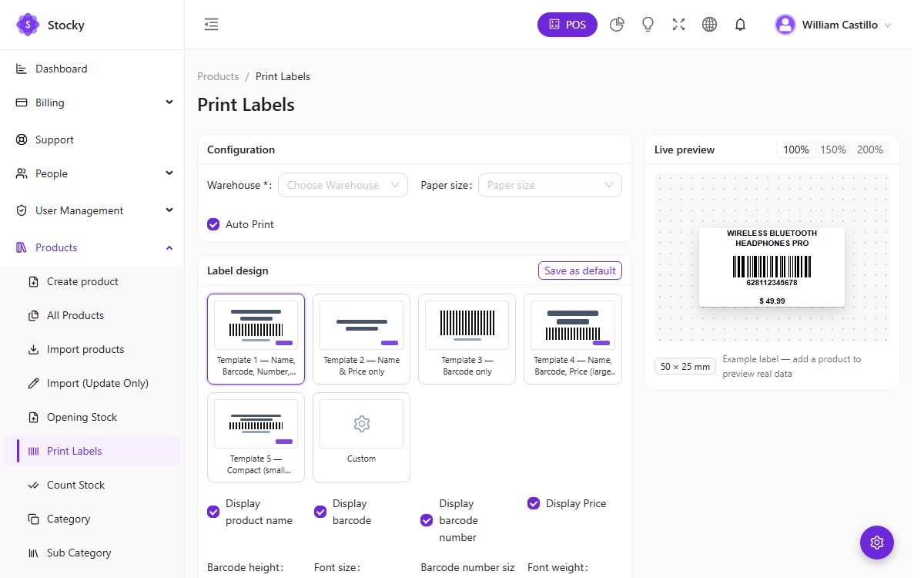Click gear icon in Custom template
This screenshot has height=578, width=924.
pyautogui.click(x=361, y=423)
